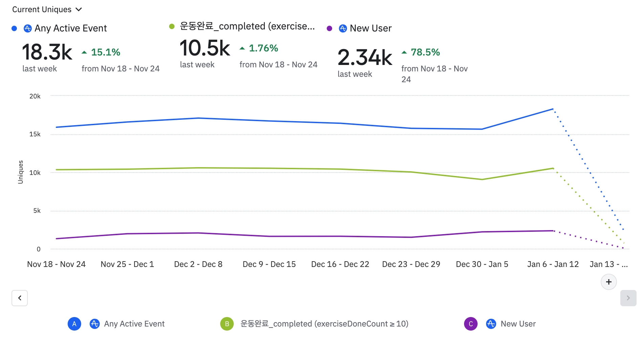Toggle 운동완료_completed series in bottom legend
Image resolution: width=644 pixels, height=337 pixels.
[x=324, y=324]
